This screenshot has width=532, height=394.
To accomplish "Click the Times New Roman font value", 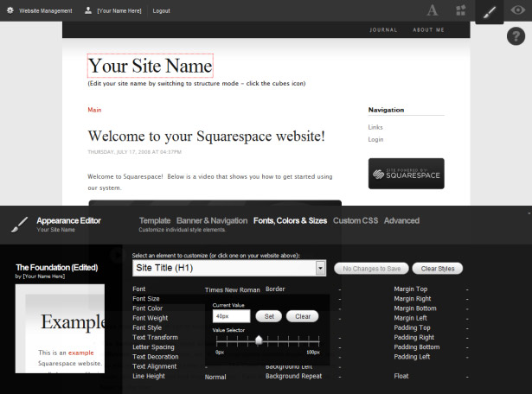I will coord(233,290).
